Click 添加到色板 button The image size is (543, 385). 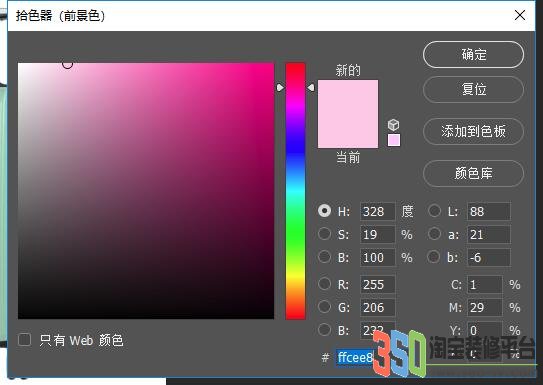(x=473, y=132)
